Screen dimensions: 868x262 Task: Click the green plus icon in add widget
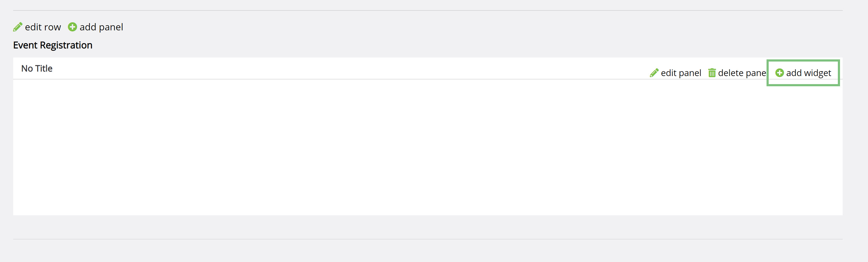pos(779,73)
